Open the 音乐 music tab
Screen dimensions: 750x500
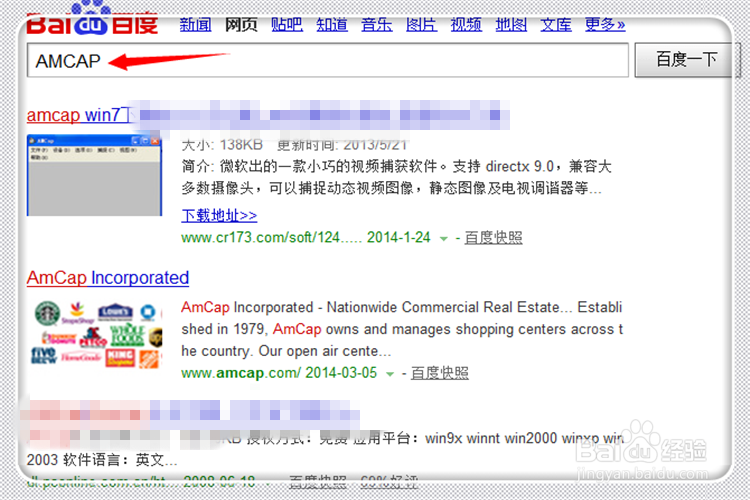376,24
